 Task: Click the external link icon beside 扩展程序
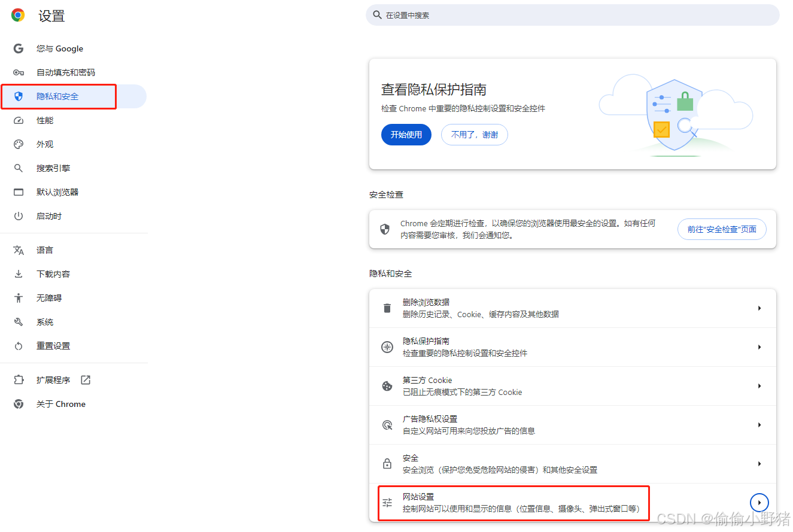point(86,380)
